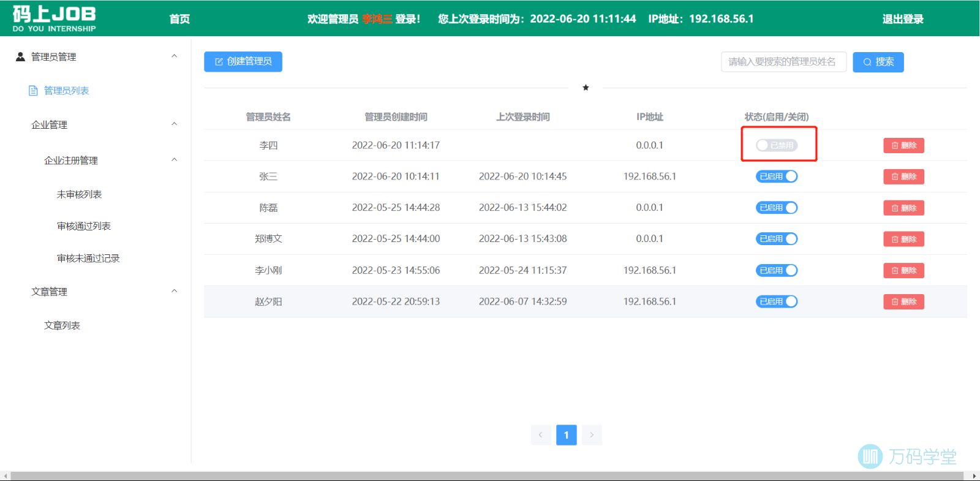Click the 管理员创建时间 column header
Image resolution: width=980 pixels, height=481 pixels.
[396, 117]
